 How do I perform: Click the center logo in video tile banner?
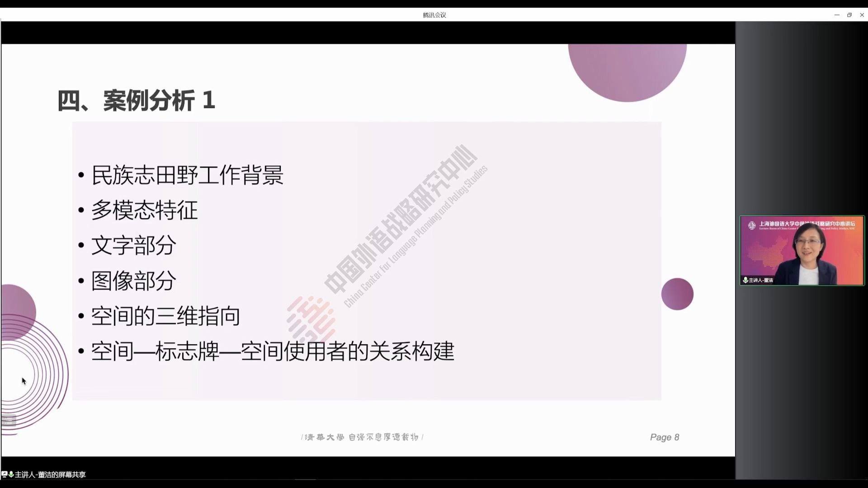pyautogui.click(x=751, y=225)
